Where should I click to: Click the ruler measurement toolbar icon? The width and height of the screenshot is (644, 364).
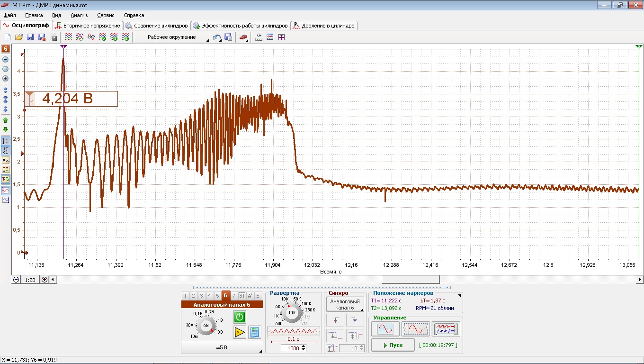point(259,37)
